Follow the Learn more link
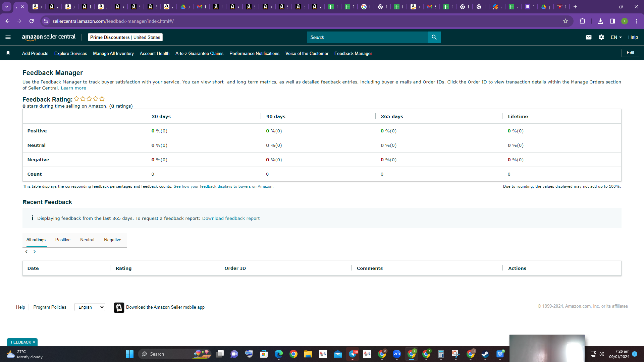Screen dimensions: 644x362 (x=73, y=88)
